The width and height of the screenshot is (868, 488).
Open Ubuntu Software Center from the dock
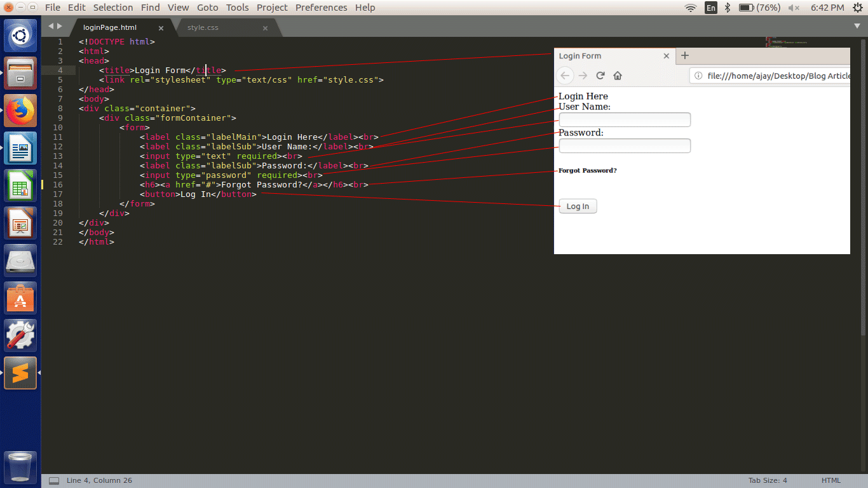coord(20,297)
